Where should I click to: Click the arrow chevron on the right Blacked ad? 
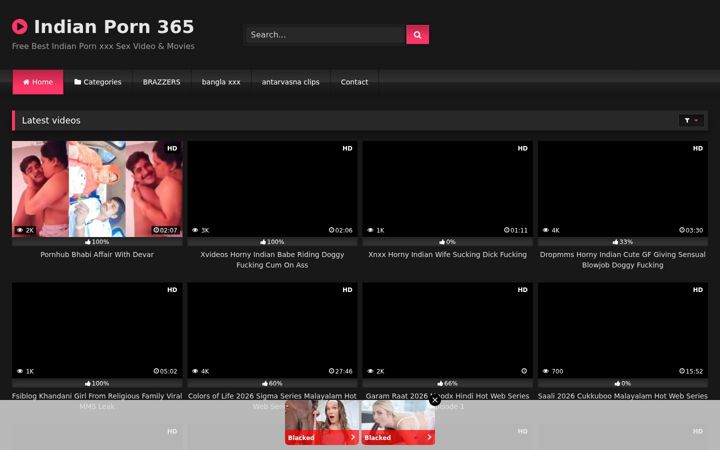coord(429,437)
